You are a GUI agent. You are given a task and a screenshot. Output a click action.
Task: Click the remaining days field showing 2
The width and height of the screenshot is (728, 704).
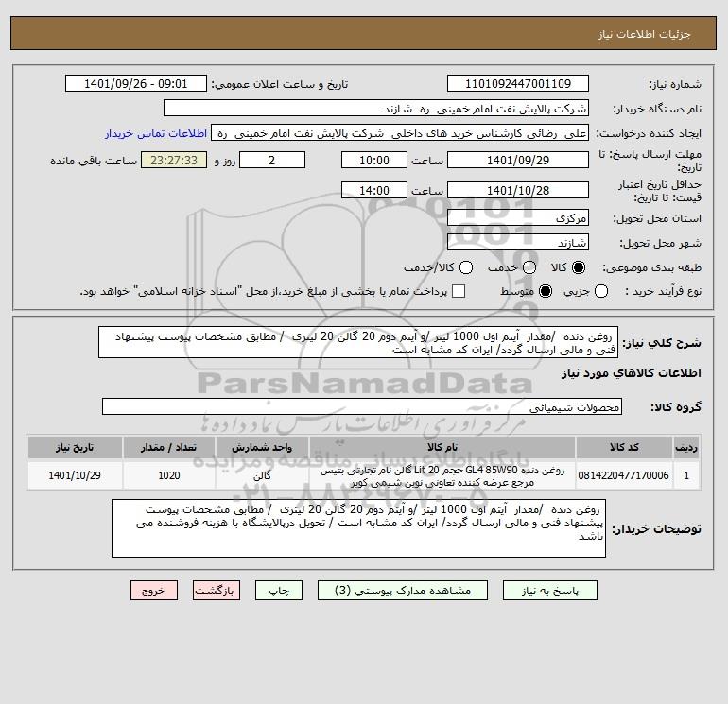(x=272, y=160)
